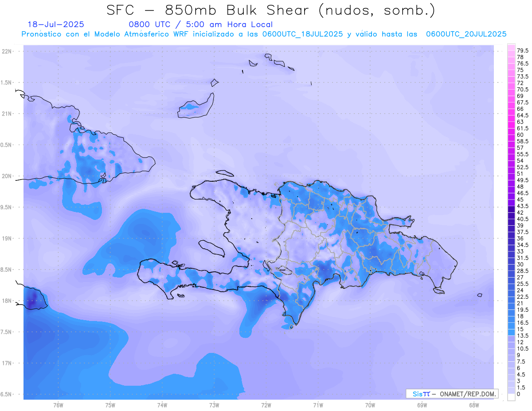Click the "68W" longitude label
This screenshot has width=532, height=411.
pos(474,405)
